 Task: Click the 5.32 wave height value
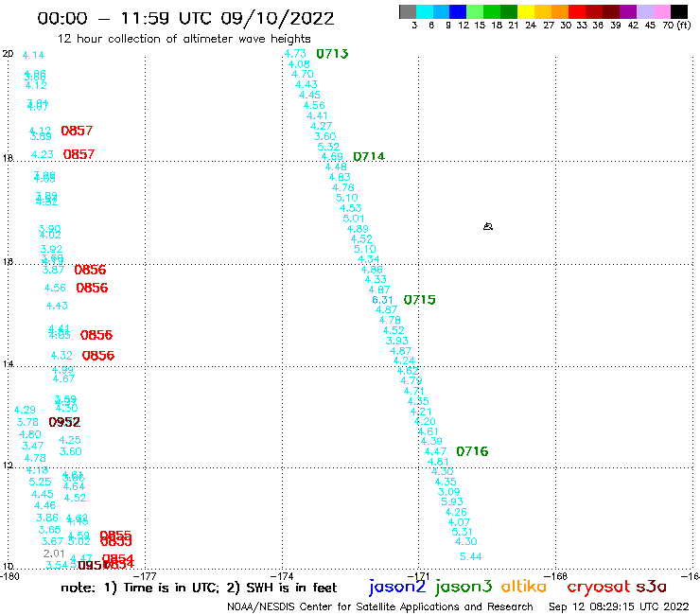pyautogui.click(x=328, y=147)
